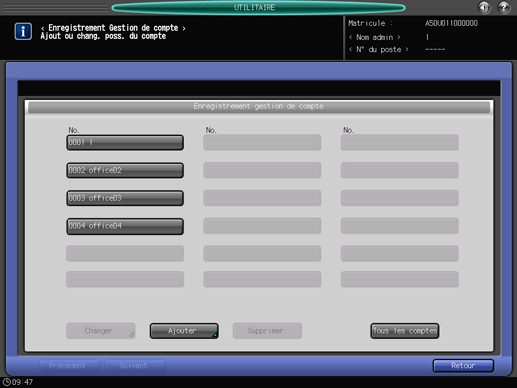Viewport: 517px width, 388px height.
Task: Select account 0004 office04
Action: coord(125,226)
